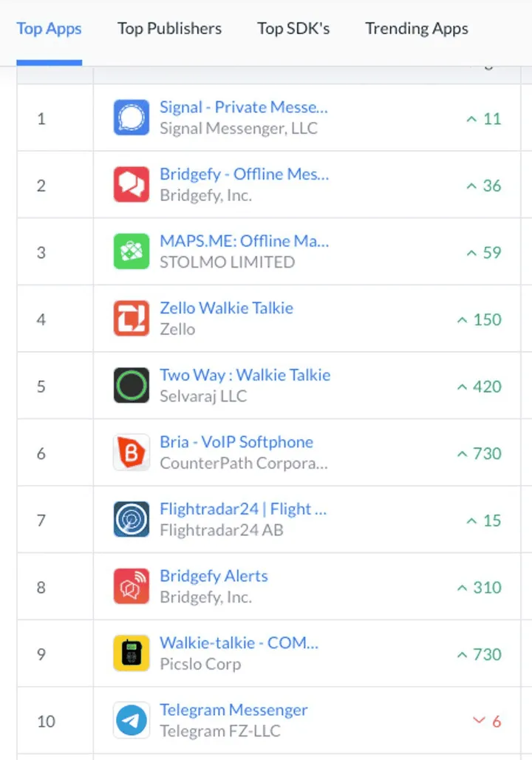
Task: Click the Zello Walkie Talkie icon
Action: (x=132, y=319)
